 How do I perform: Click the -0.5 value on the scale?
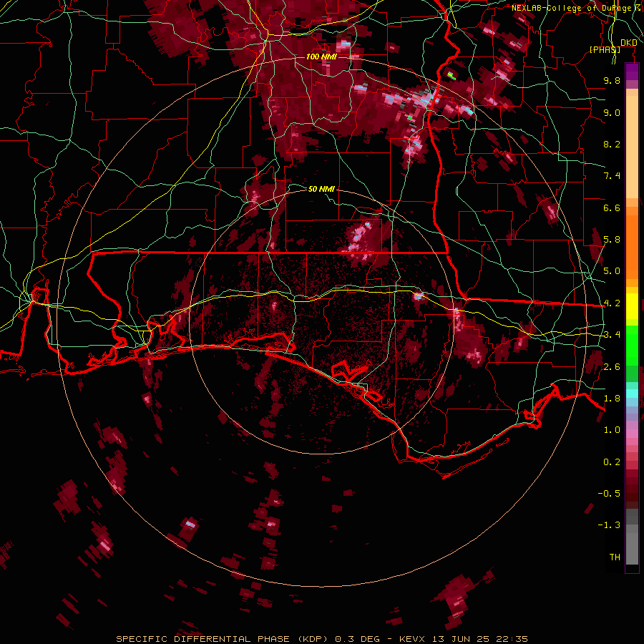pyautogui.click(x=609, y=494)
